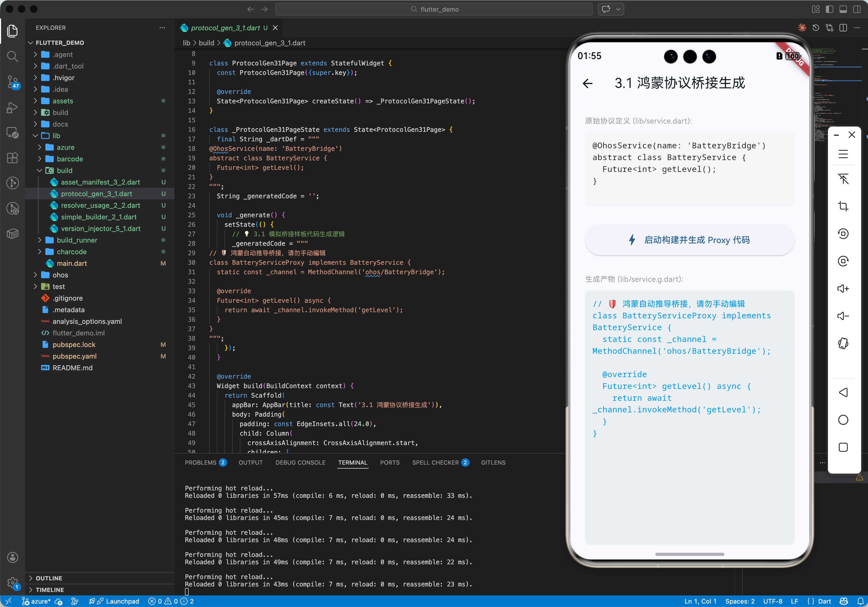Tap the emulator back triangle button

point(843,392)
